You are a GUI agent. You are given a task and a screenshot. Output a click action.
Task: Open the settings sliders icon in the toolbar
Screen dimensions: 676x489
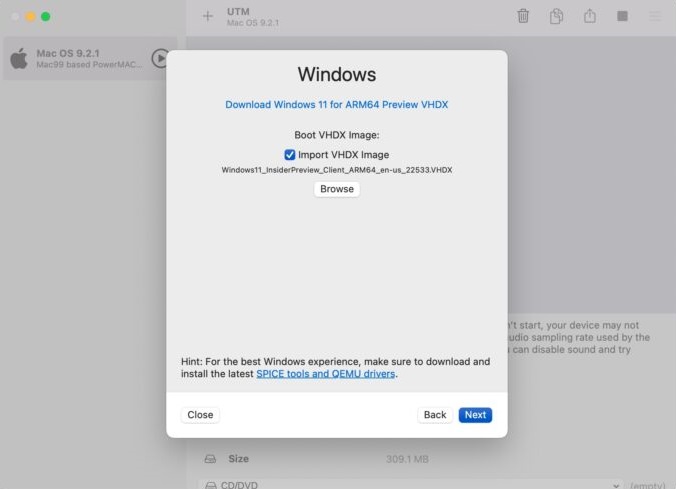tap(655, 16)
